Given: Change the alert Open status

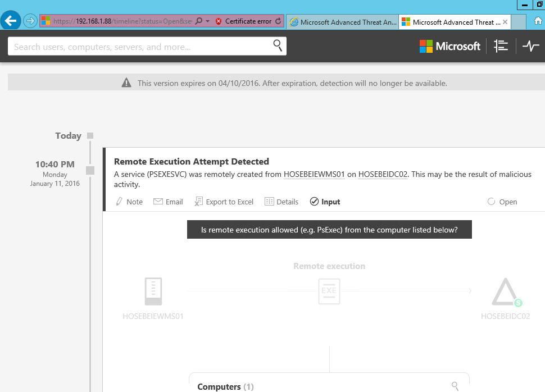Looking at the screenshot, I should pos(502,202).
